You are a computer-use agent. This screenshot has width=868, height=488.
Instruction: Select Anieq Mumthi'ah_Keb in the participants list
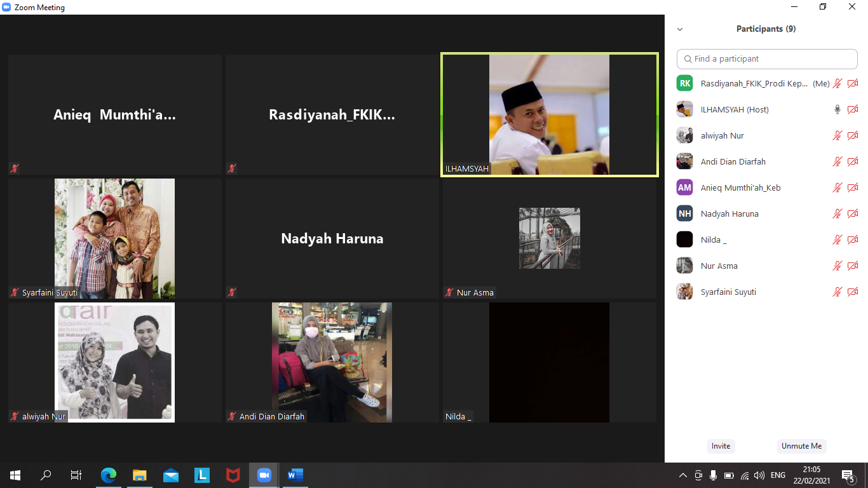click(x=740, y=187)
